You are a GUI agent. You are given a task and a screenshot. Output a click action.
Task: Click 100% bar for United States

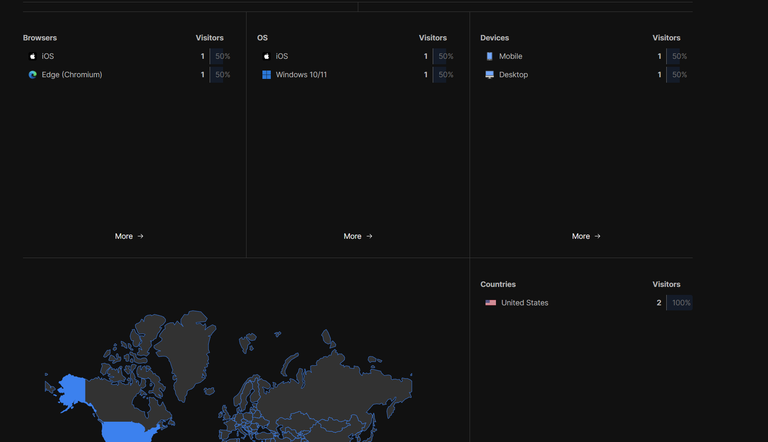680,303
